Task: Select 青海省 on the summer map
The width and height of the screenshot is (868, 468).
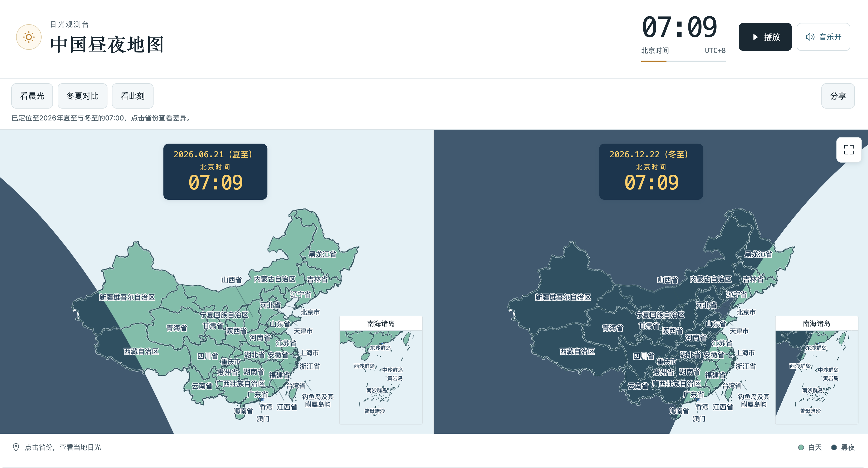Action: point(176,328)
